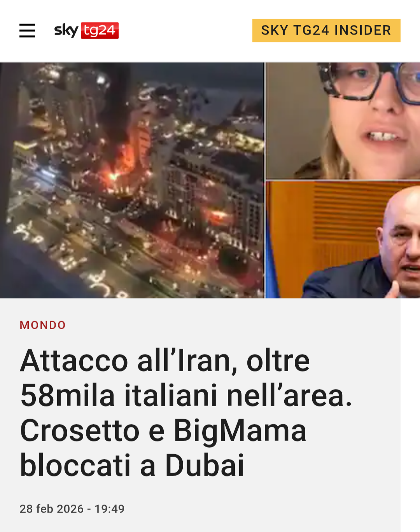Click the publication time 19:49

[110, 509]
